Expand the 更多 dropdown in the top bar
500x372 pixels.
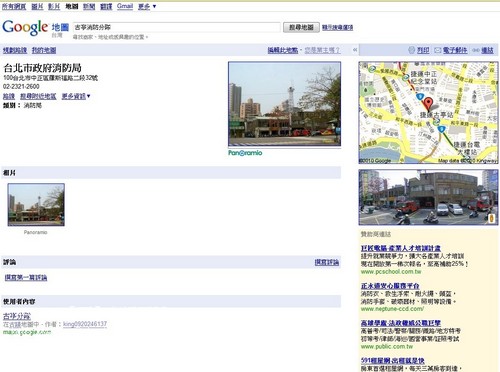tap(147, 6)
